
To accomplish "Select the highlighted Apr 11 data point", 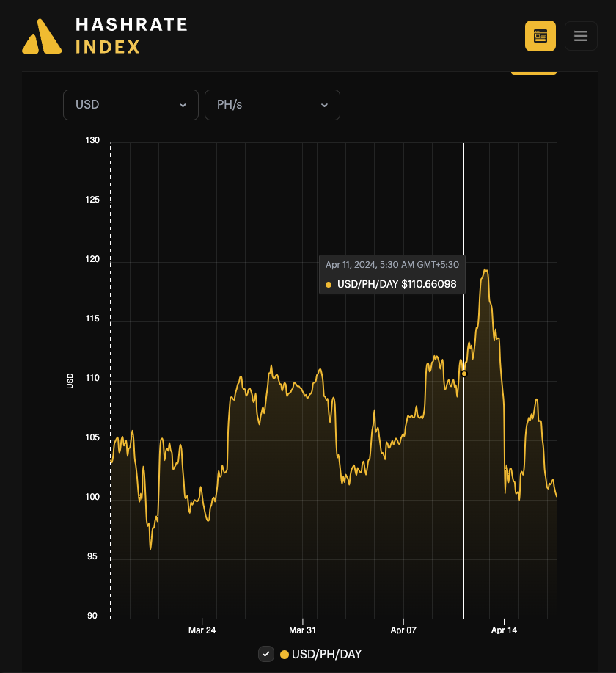I will point(464,374).
